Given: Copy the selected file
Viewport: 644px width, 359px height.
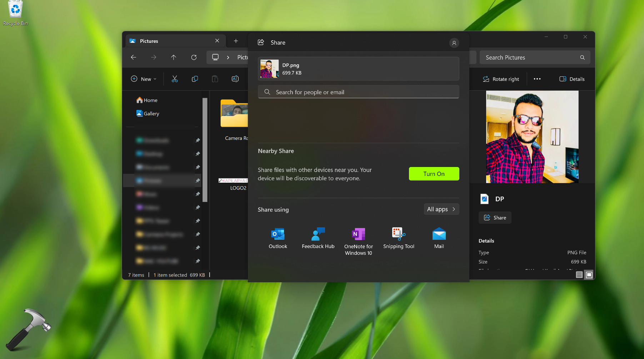Looking at the screenshot, I should (195, 79).
